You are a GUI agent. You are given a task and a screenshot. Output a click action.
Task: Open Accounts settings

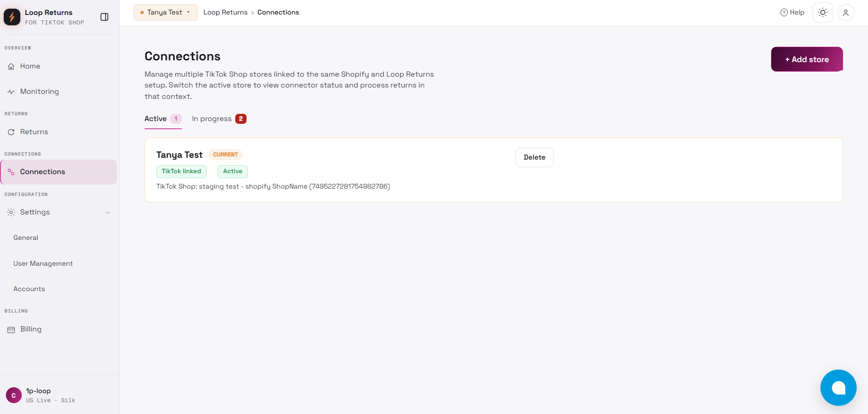pos(29,289)
